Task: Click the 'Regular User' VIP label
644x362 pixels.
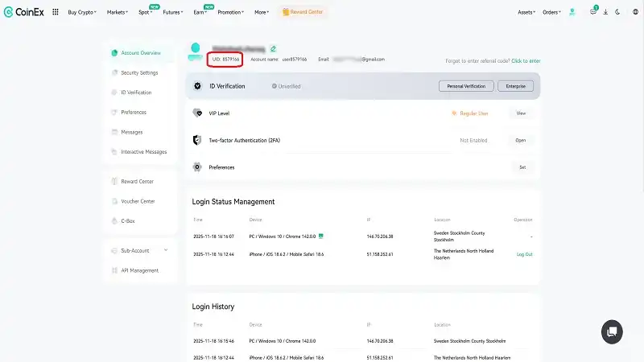Action: tap(474, 113)
